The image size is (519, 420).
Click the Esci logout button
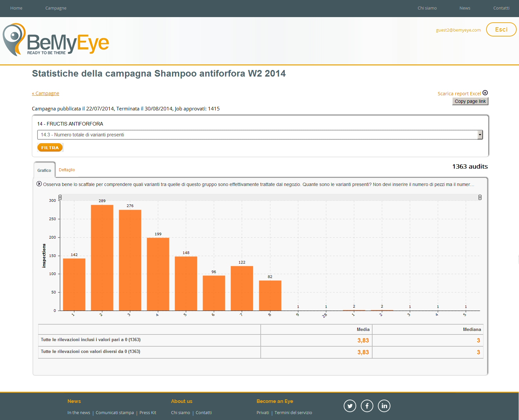pos(501,30)
